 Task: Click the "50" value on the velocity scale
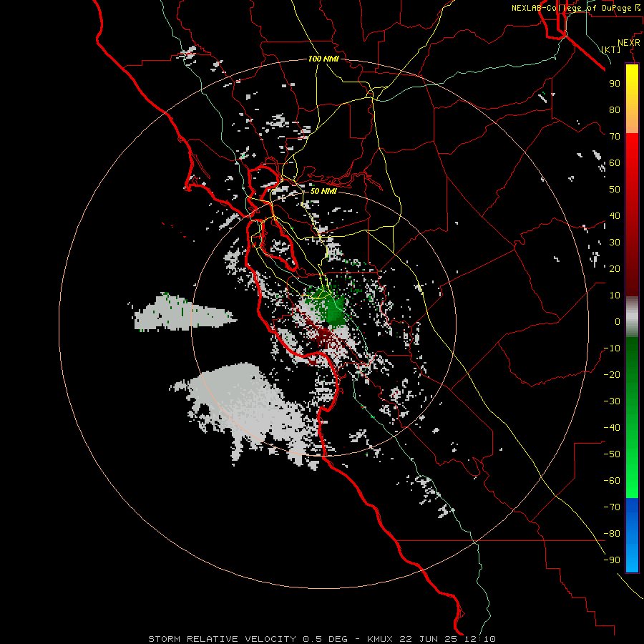pyautogui.click(x=615, y=190)
